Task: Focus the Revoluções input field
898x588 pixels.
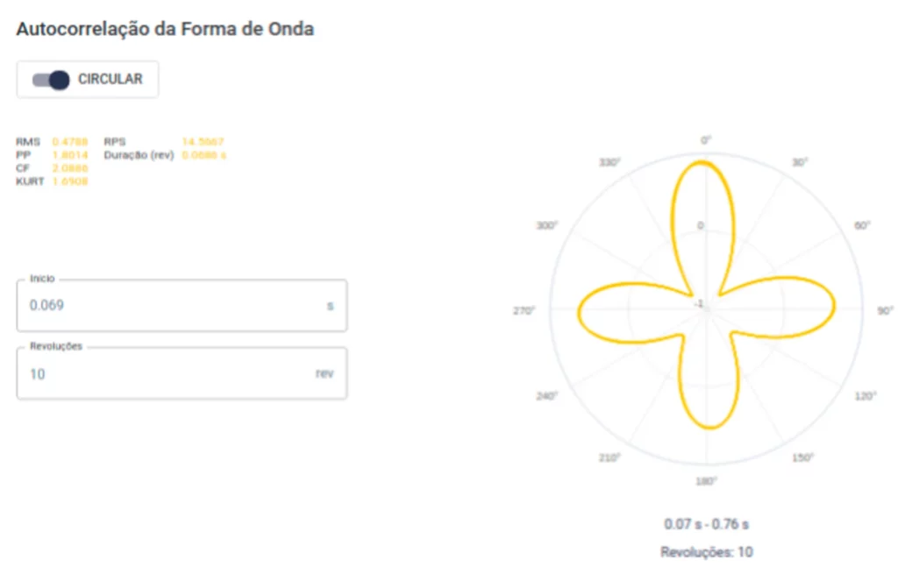Action: pyautogui.click(x=182, y=373)
